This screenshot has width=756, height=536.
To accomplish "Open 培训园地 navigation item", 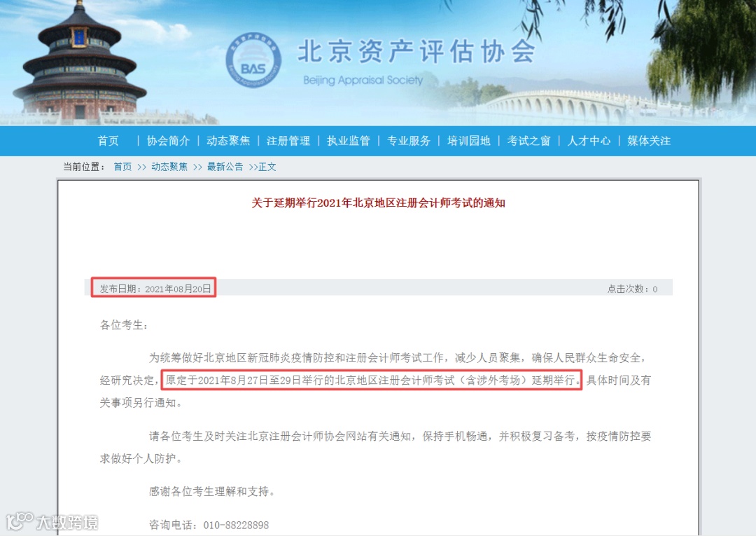I will pos(468,141).
